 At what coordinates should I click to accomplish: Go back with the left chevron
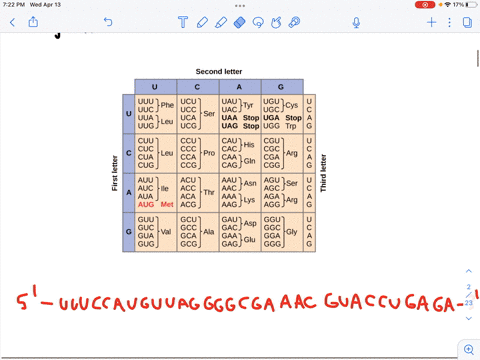pyautogui.click(x=12, y=22)
